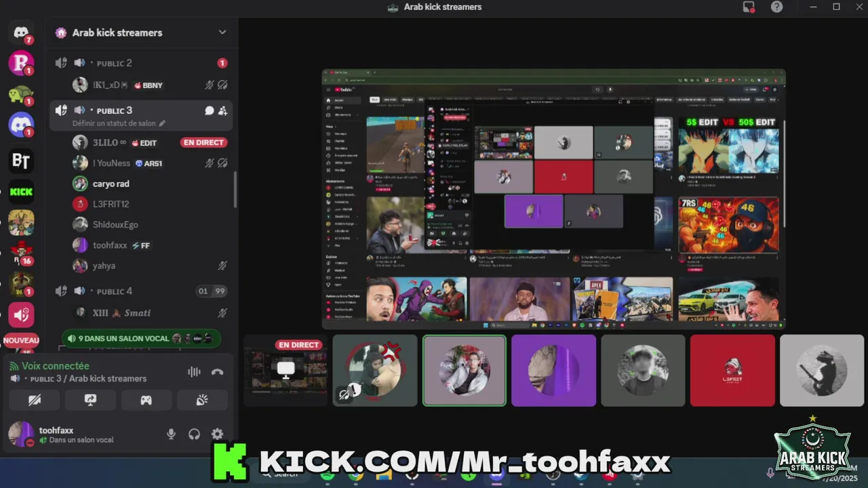Mute the microphone
This screenshot has width=868, height=488.
pyautogui.click(x=172, y=434)
